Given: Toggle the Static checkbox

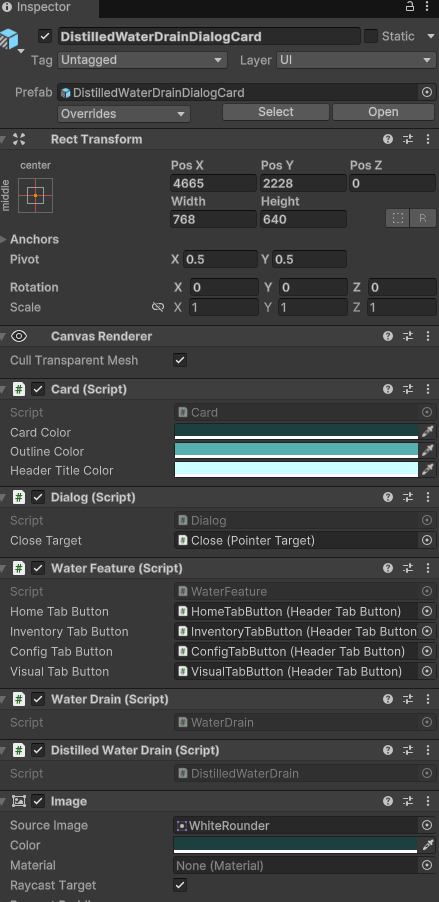Looking at the screenshot, I should [x=371, y=36].
